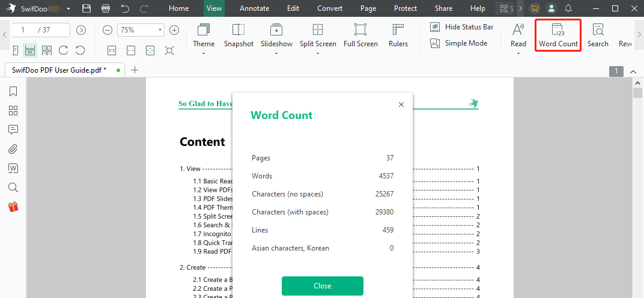Open the Attachments paperclip panel

click(x=13, y=149)
